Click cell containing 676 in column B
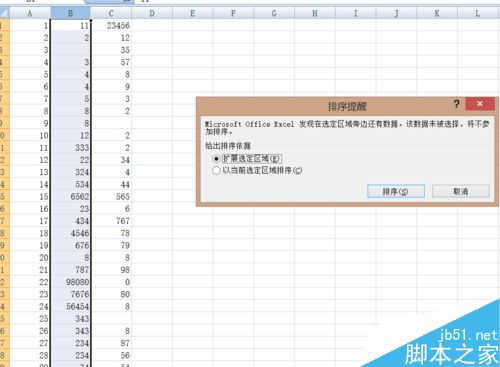Screen dimensions: 500x367 70,246
